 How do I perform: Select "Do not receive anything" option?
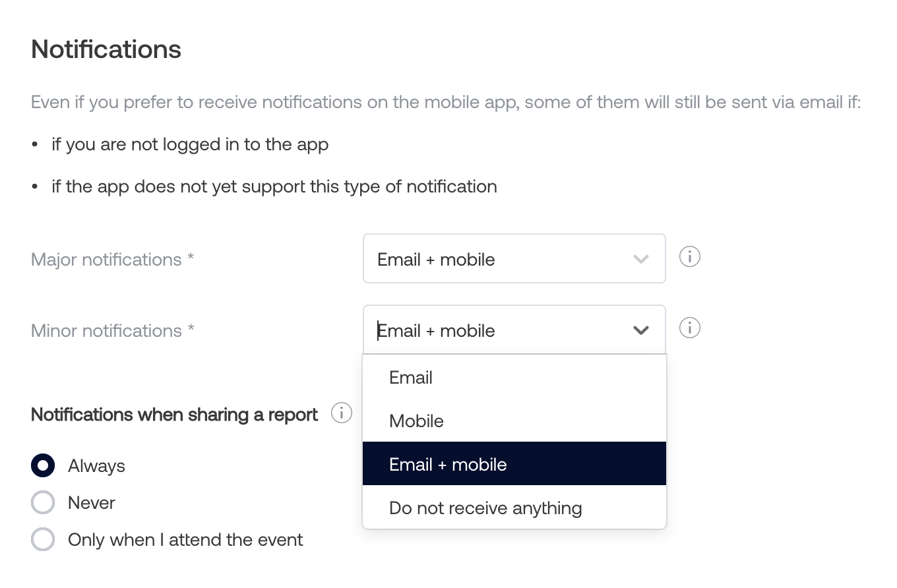(x=485, y=508)
